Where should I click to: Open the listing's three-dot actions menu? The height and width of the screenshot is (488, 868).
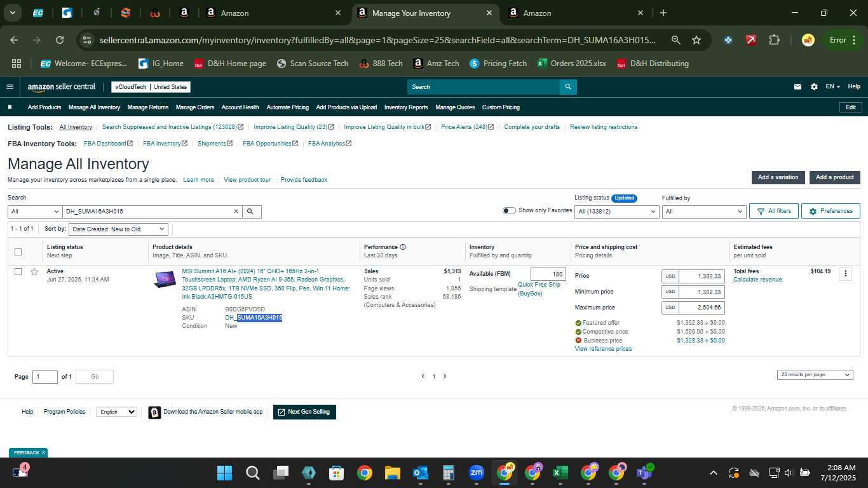[845, 274]
